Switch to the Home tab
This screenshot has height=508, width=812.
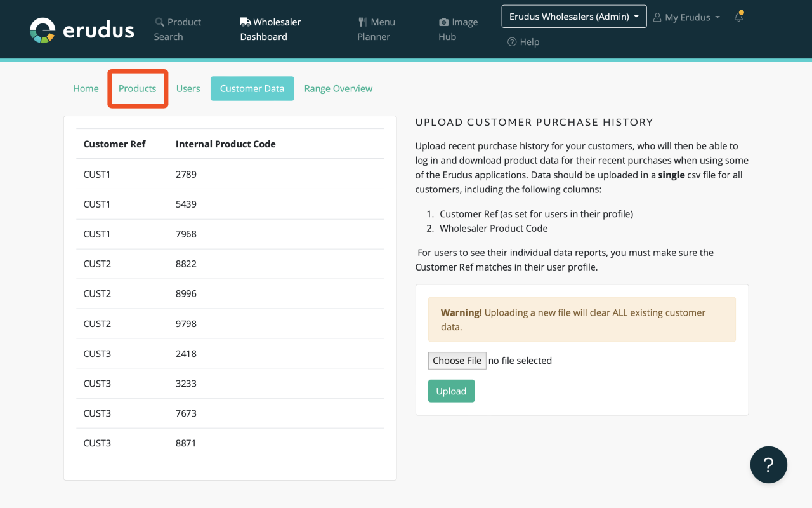coord(86,88)
